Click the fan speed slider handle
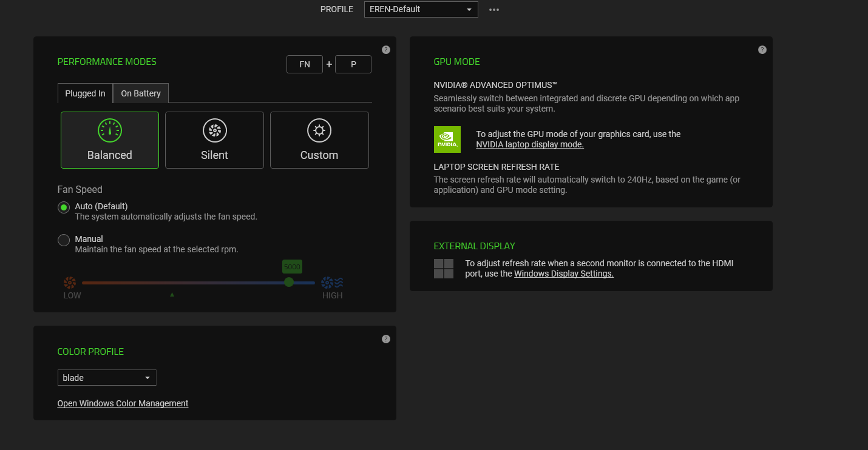This screenshot has width=868, height=450. (x=289, y=282)
